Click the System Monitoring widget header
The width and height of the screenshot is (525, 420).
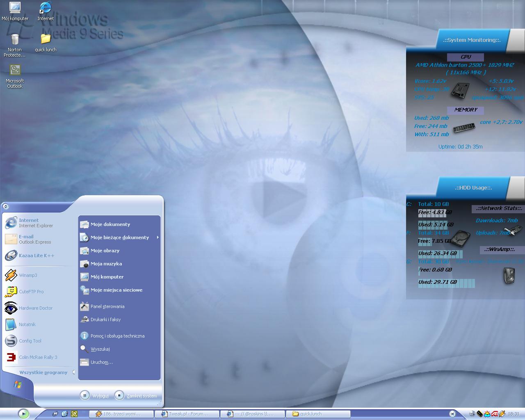click(472, 40)
